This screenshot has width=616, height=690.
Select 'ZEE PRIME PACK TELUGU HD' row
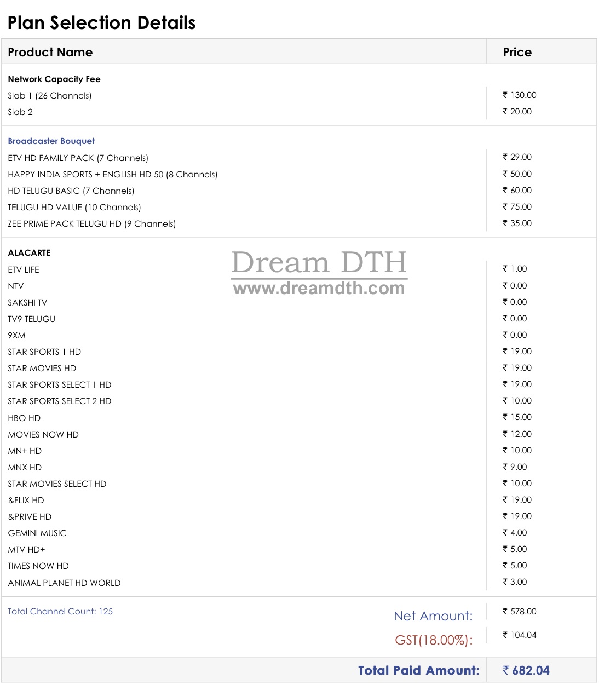[92, 223]
